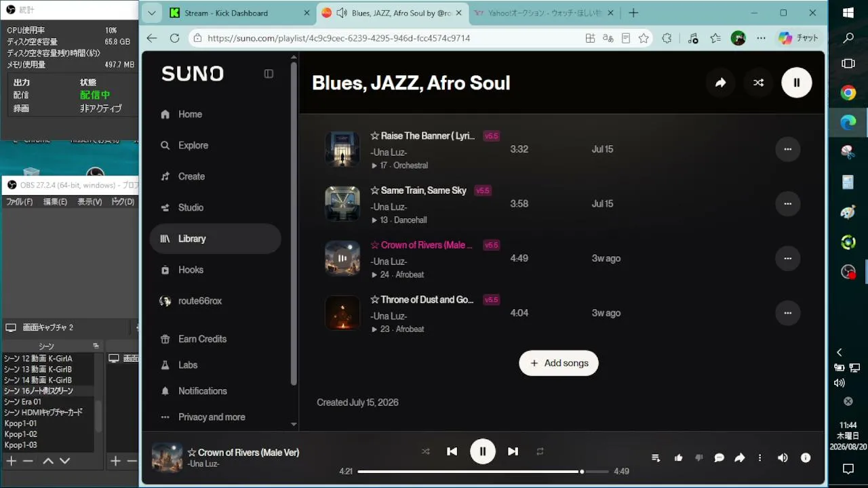Mute the player volume
Image resolution: width=868 pixels, height=488 pixels.
click(783, 458)
